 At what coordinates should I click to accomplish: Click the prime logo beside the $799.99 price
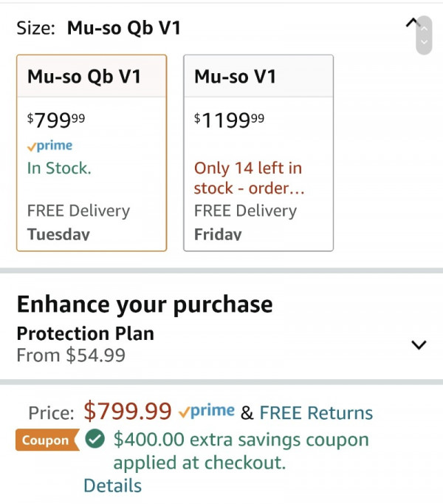(x=207, y=411)
